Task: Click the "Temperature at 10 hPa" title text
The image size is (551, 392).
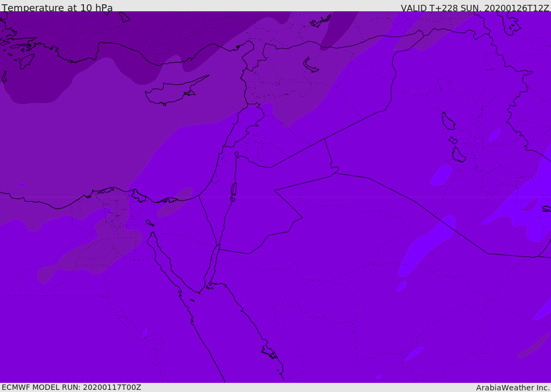Action: point(57,8)
